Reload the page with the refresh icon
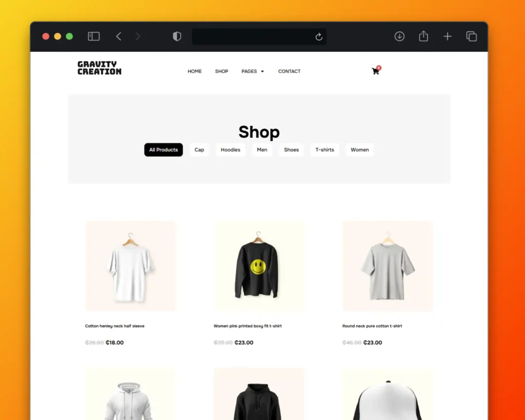The height and width of the screenshot is (420, 525). (319, 36)
